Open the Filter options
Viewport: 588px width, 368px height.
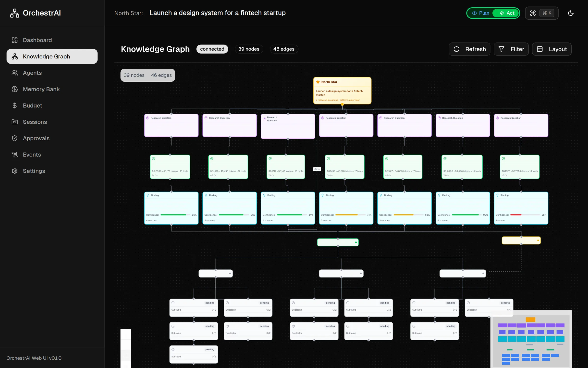pos(511,49)
